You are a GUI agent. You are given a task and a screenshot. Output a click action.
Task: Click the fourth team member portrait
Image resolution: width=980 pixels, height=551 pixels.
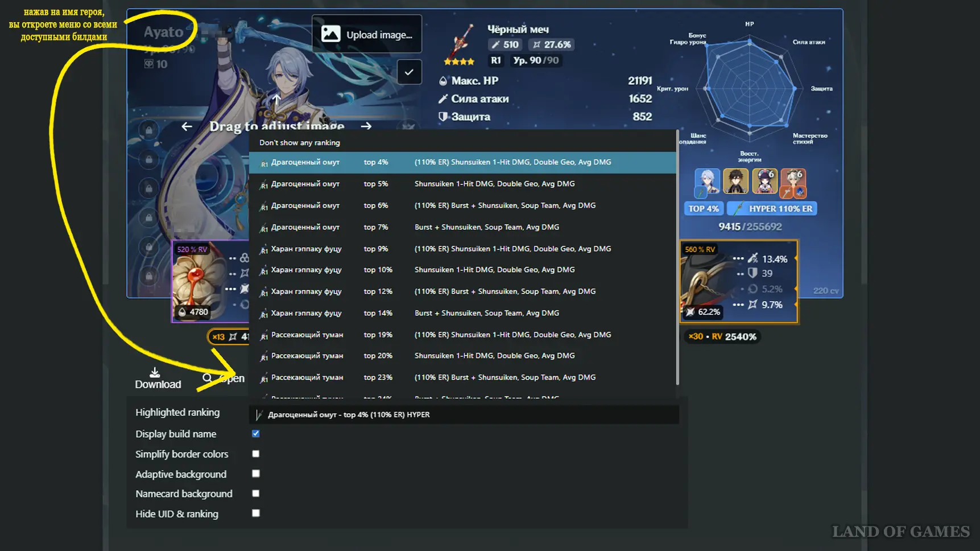click(x=793, y=182)
